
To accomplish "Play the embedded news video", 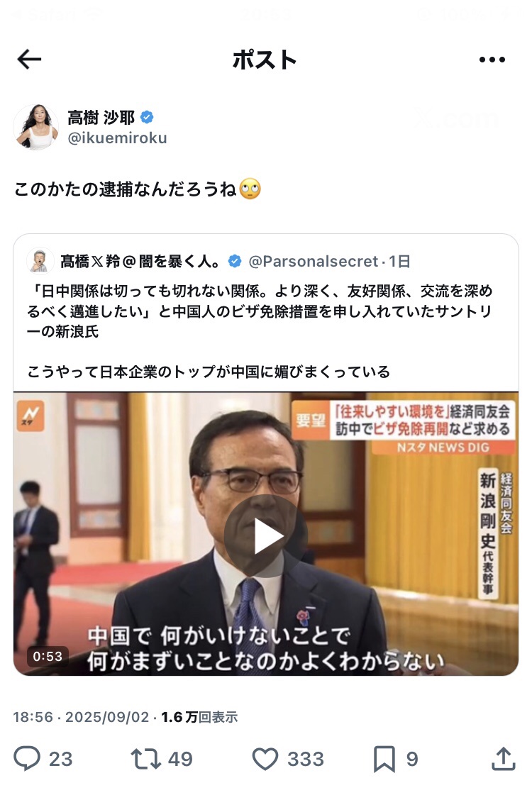I will [x=265, y=536].
